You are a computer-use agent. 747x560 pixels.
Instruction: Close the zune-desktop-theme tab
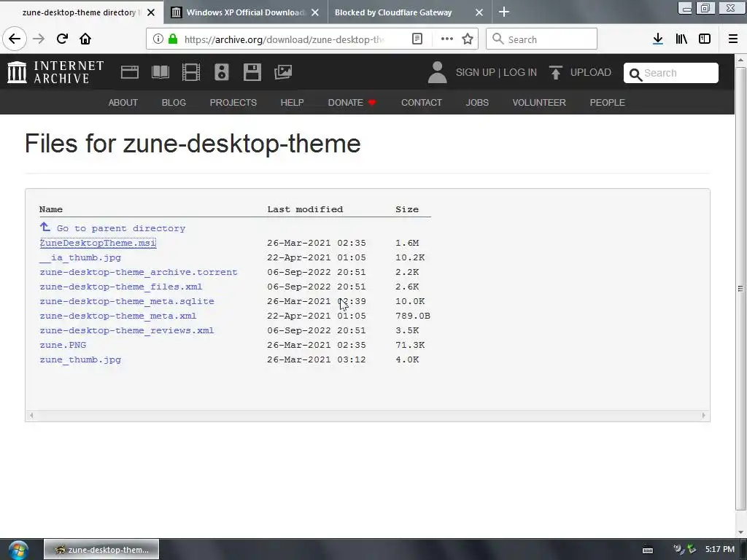point(151,12)
